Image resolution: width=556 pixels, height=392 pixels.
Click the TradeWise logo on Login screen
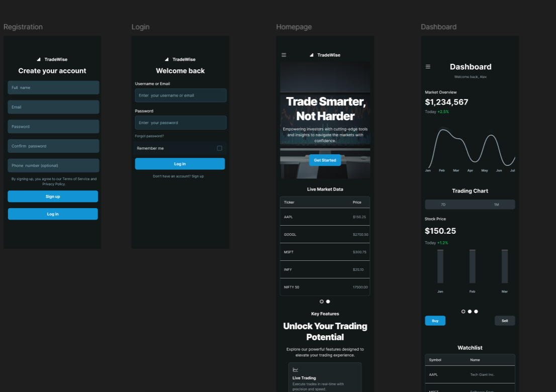[x=180, y=59]
